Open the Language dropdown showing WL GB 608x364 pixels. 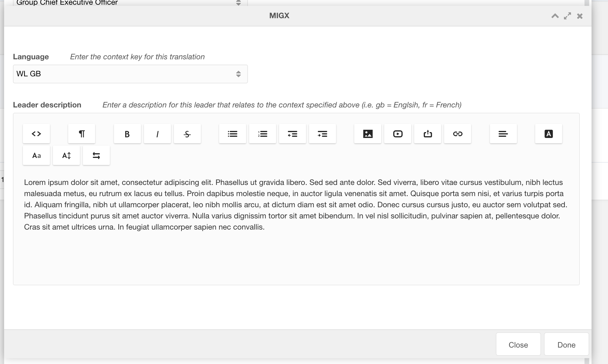(x=130, y=74)
